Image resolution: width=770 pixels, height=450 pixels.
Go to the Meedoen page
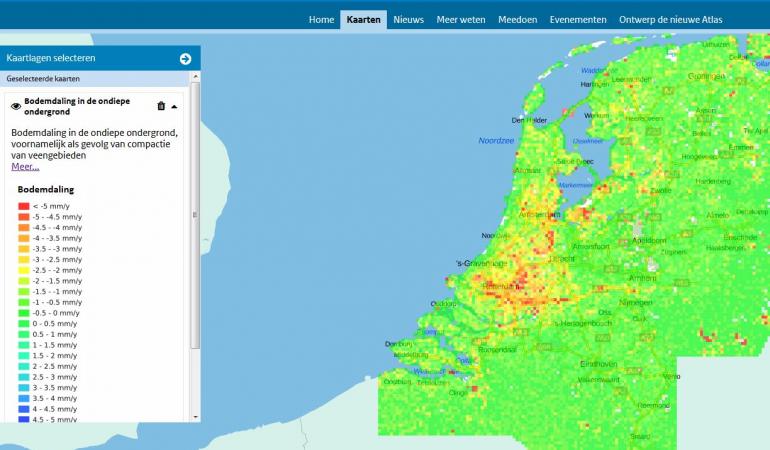(x=518, y=20)
